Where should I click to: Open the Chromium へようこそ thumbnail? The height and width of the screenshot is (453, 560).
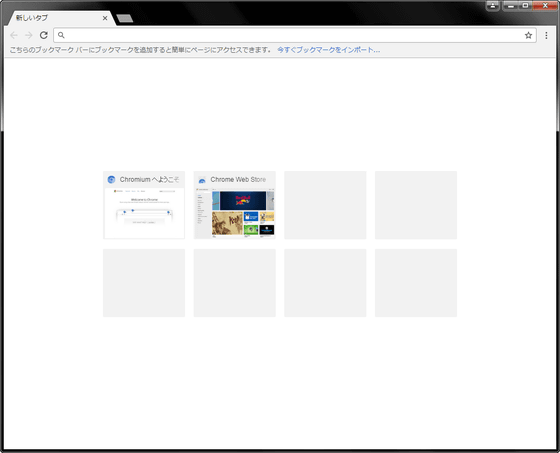click(144, 205)
